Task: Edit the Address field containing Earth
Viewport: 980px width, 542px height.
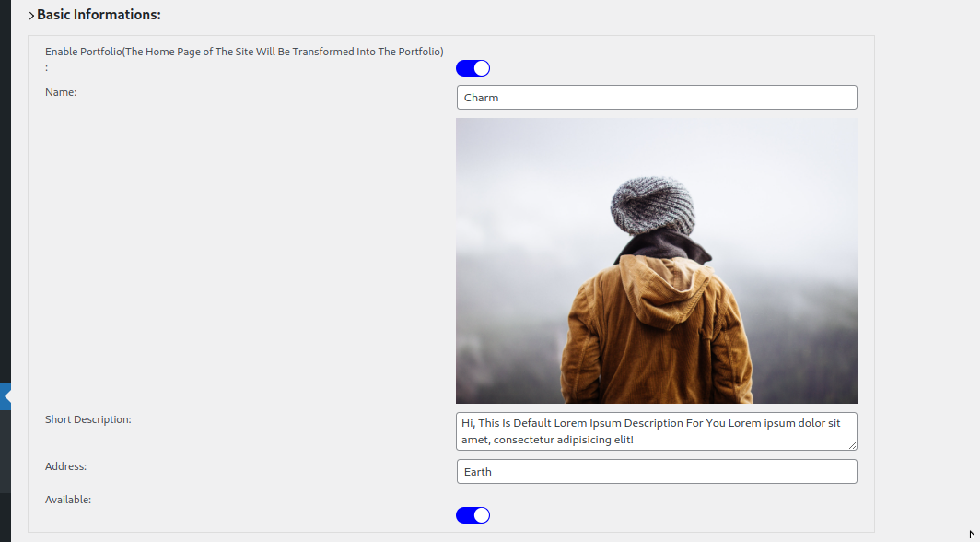Action: pos(657,472)
